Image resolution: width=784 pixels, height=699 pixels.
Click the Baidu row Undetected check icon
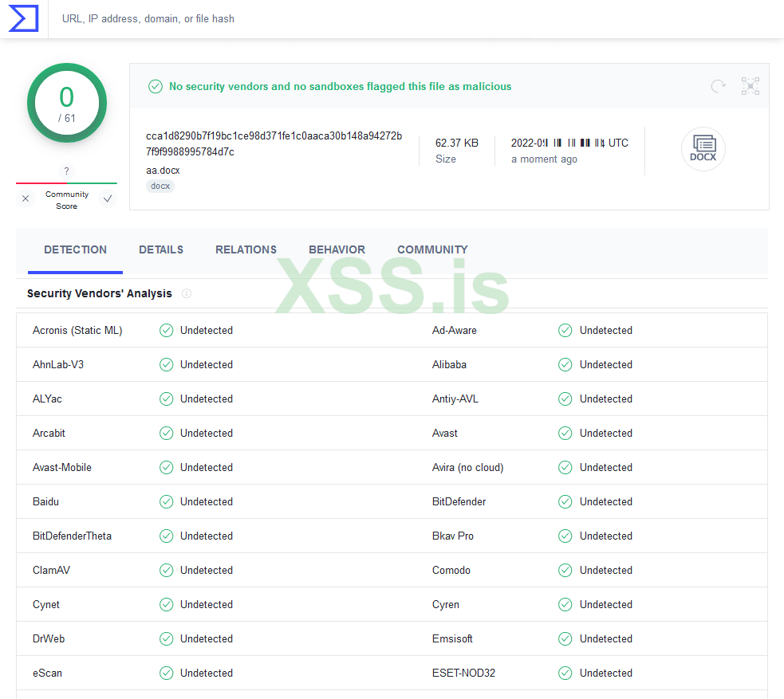(167, 501)
